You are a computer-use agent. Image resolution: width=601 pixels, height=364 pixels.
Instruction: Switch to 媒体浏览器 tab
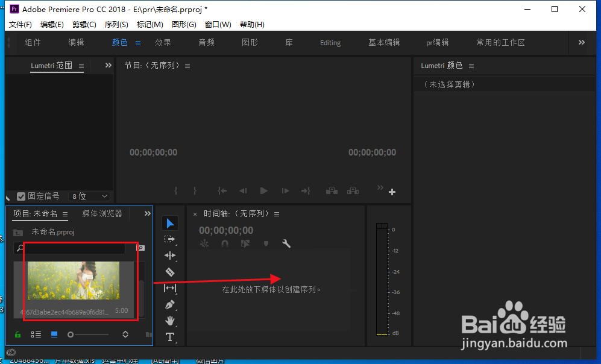pyautogui.click(x=102, y=213)
